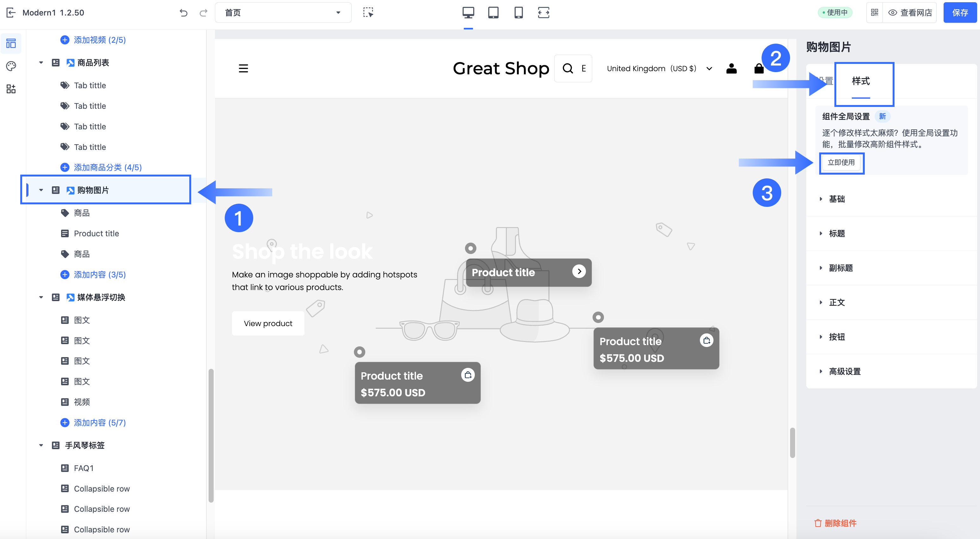Image resolution: width=980 pixels, height=539 pixels.
Task: Click the arrow on top Product title card
Action: point(579,271)
